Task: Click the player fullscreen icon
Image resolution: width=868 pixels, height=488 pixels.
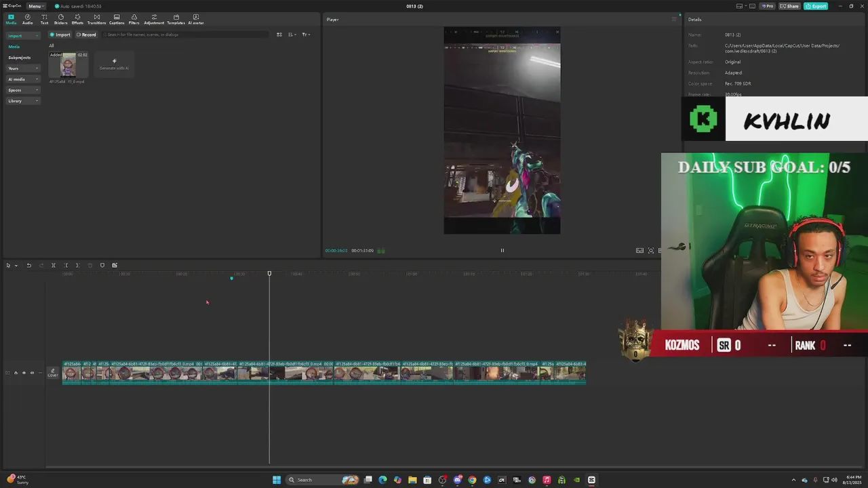Action: (x=651, y=250)
